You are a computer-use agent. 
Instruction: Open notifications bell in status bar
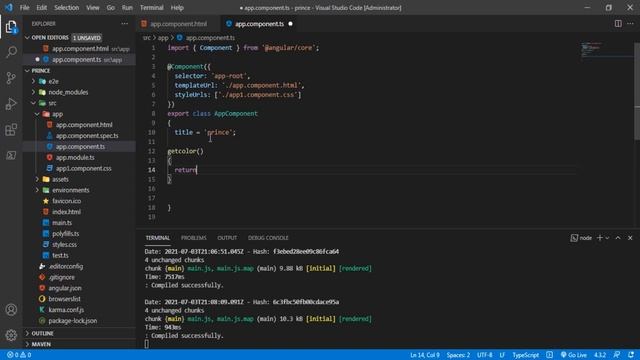(x=631, y=355)
